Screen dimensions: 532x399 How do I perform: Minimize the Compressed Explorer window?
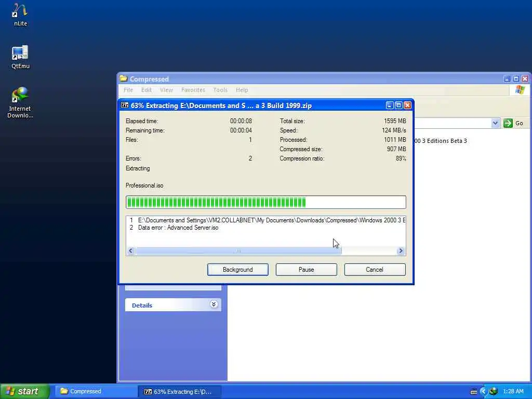click(507, 79)
